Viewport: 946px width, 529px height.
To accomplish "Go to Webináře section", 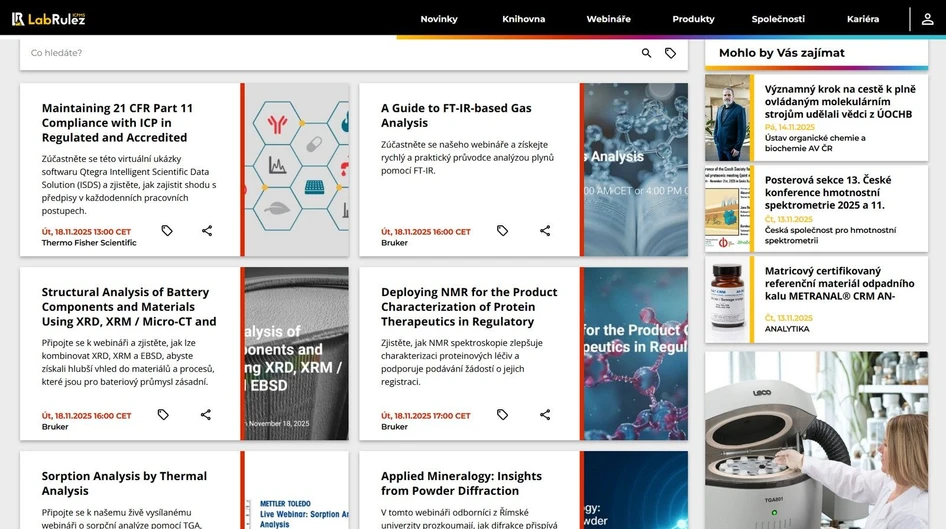I will pos(609,19).
